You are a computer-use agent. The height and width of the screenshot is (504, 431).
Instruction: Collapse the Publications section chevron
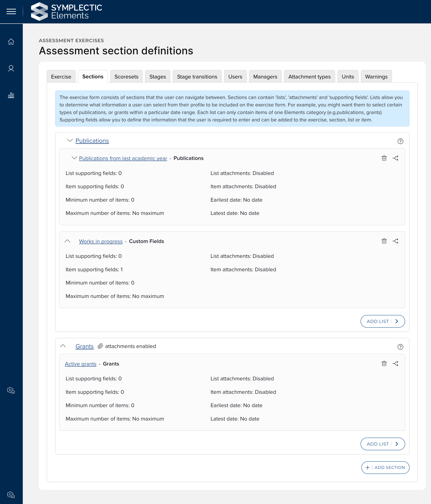70,141
